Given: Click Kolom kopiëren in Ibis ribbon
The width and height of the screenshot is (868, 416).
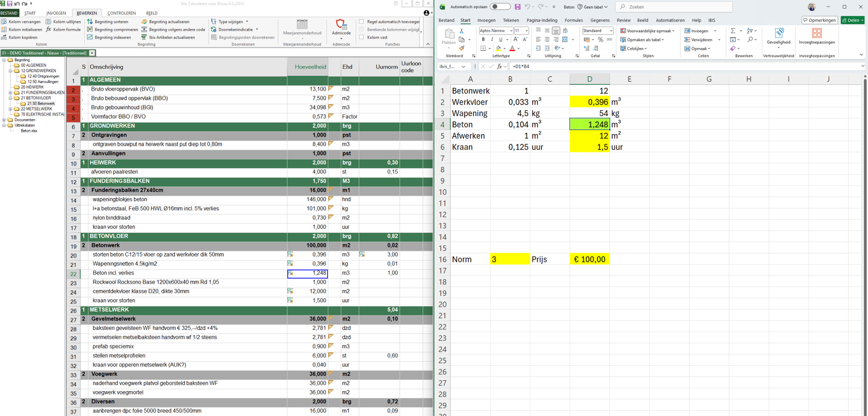Looking at the screenshot, I should click(19, 37).
